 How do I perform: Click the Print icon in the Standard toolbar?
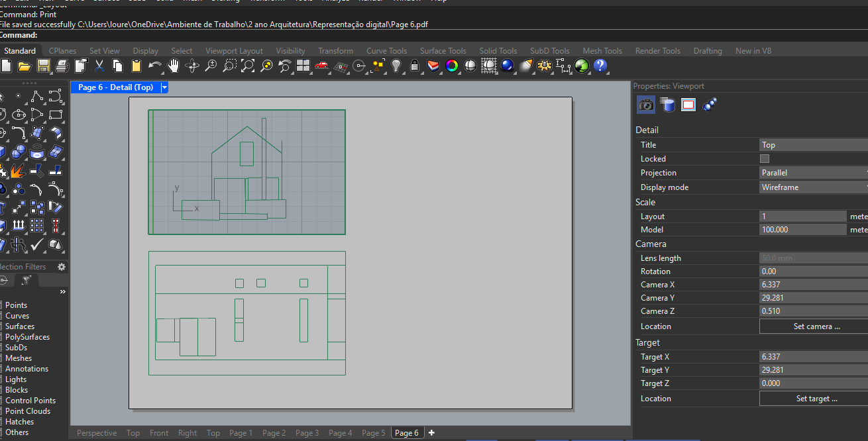pyautogui.click(x=62, y=66)
